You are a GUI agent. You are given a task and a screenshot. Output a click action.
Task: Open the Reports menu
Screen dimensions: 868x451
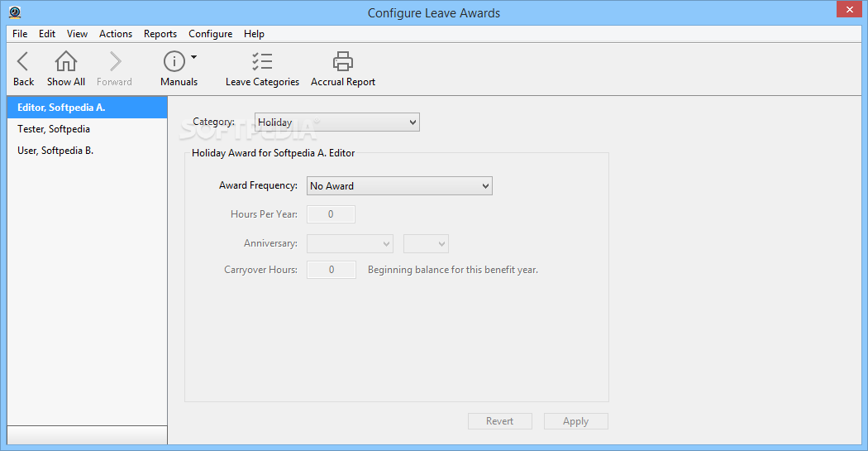click(x=160, y=34)
